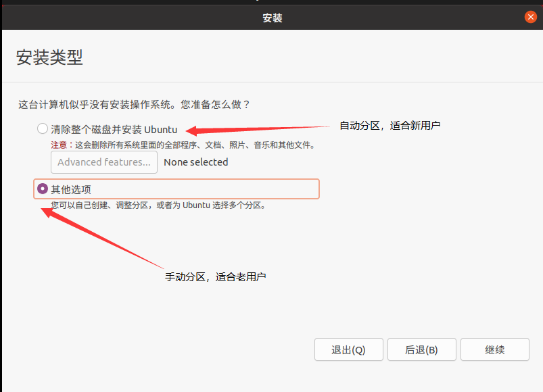Click the description '您可以自己创建、调整分区'
The image size is (543, 392).
pos(100,205)
